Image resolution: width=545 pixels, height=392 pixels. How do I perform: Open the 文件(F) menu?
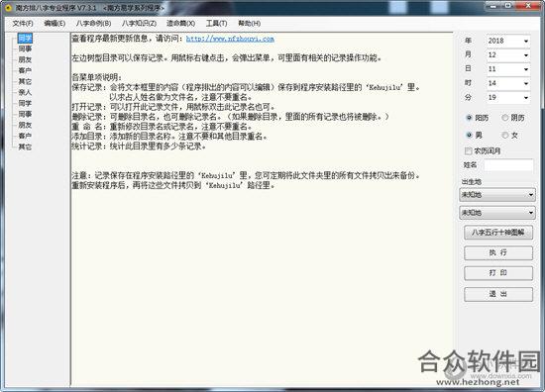pyautogui.click(x=23, y=24)
